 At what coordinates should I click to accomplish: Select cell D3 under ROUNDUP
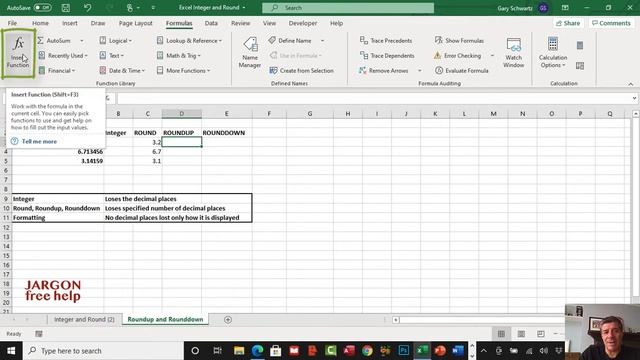pyautogui.click(x=182, y=142)
